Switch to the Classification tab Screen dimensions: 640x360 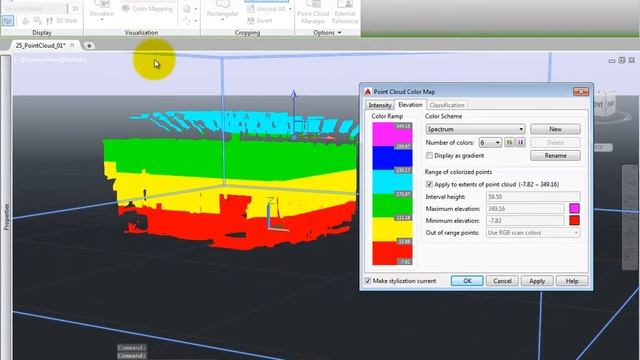coord(447,105)
